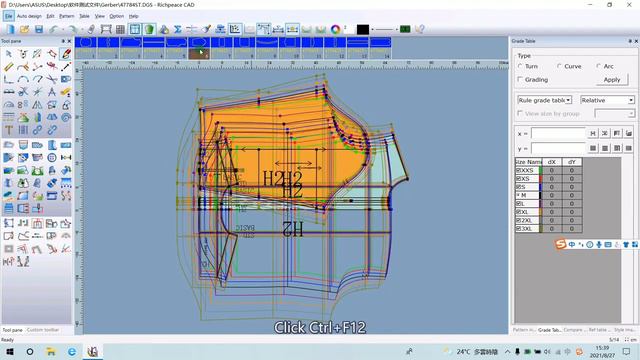Select the first chain link tool
This screenshot has height=360, width=640.
37,130
